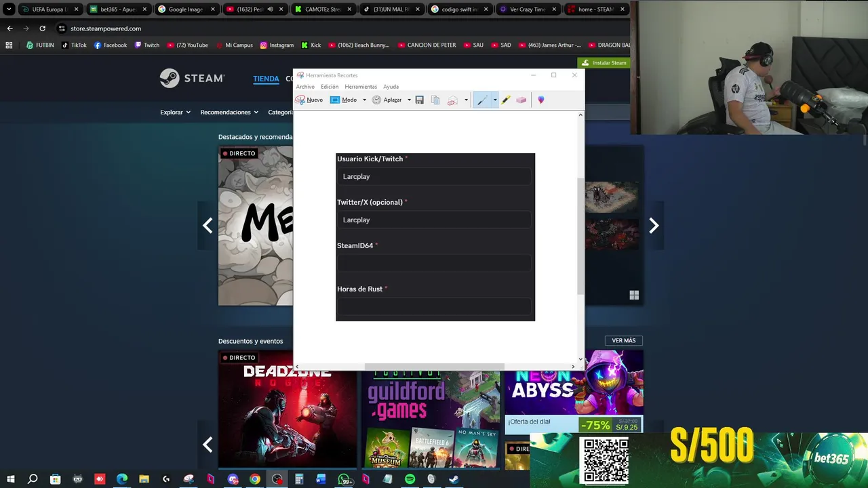The height and width of the screenshot is (488, 868).
Task: Open the Mi Campus bookmark
Action: [x=233, y=45]
